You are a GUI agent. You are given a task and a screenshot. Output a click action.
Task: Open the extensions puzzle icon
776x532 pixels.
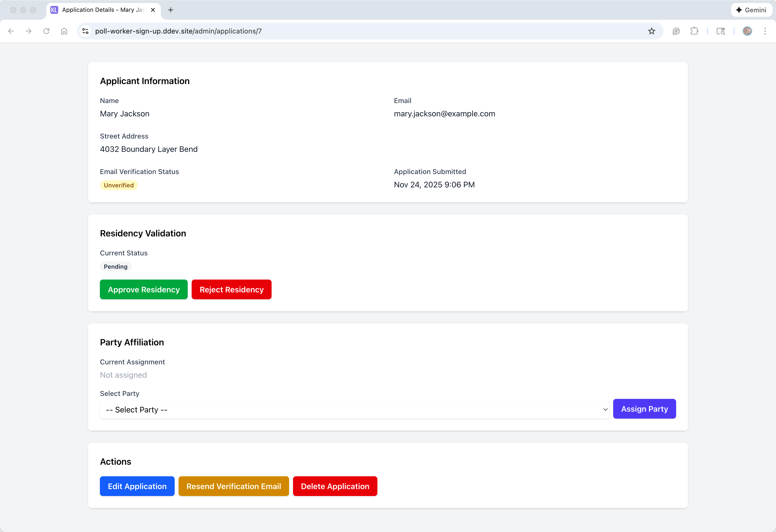(x=694, y=31)
